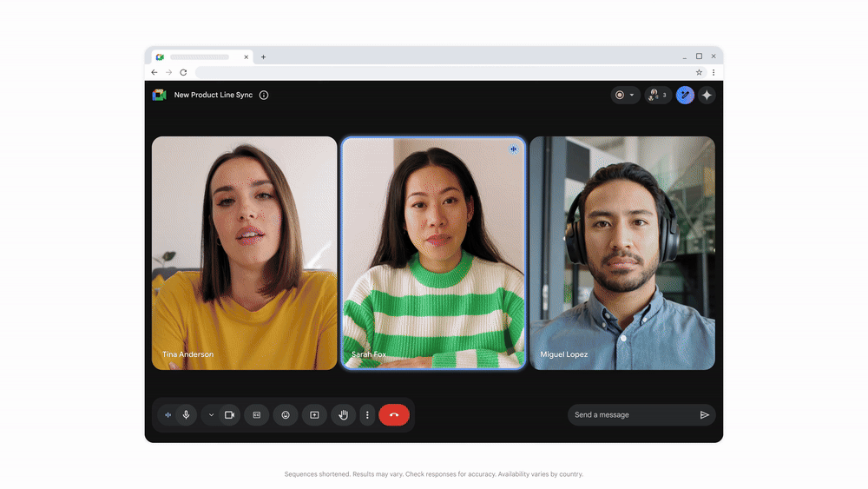Expand the camera settings chevron
Image resolution: width=868 pixels, height=489 pixels.
click(x=211, y=415)
